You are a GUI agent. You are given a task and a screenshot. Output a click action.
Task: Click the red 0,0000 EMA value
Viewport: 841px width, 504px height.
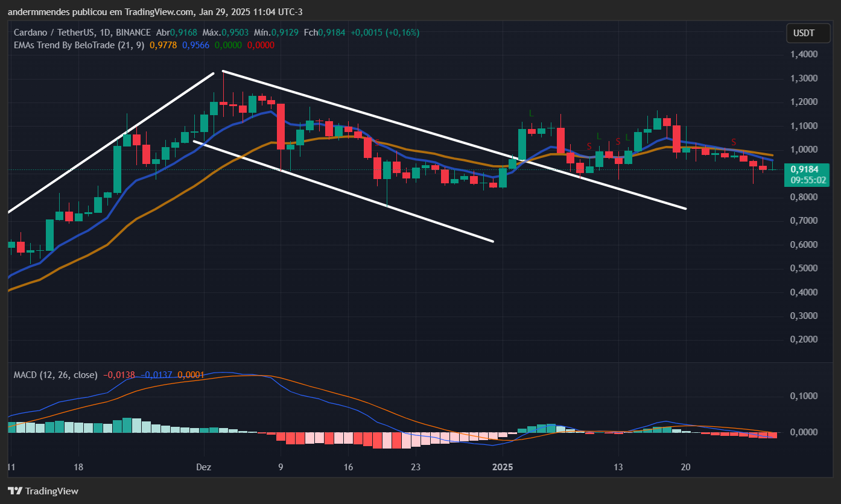coord(261,45)
